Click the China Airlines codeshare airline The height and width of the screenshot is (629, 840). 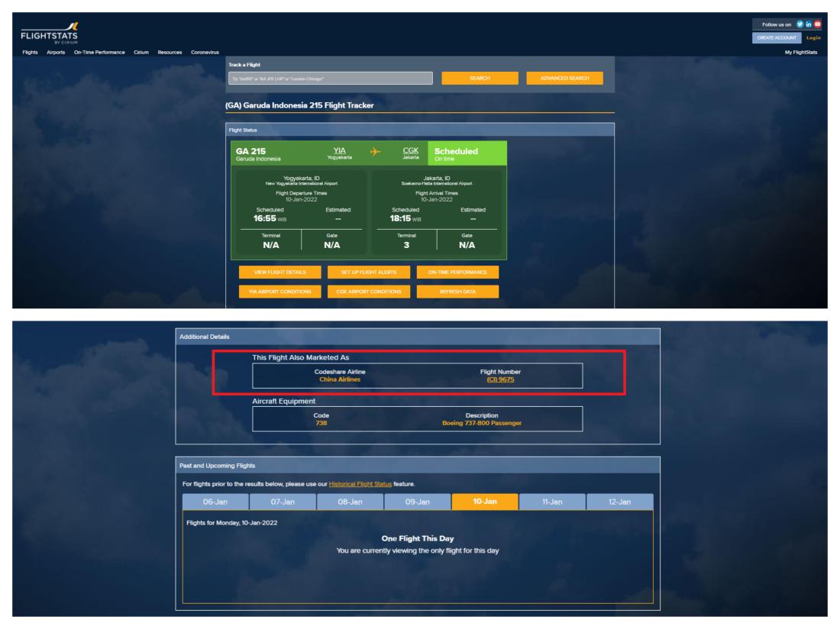tap(340, 379)
